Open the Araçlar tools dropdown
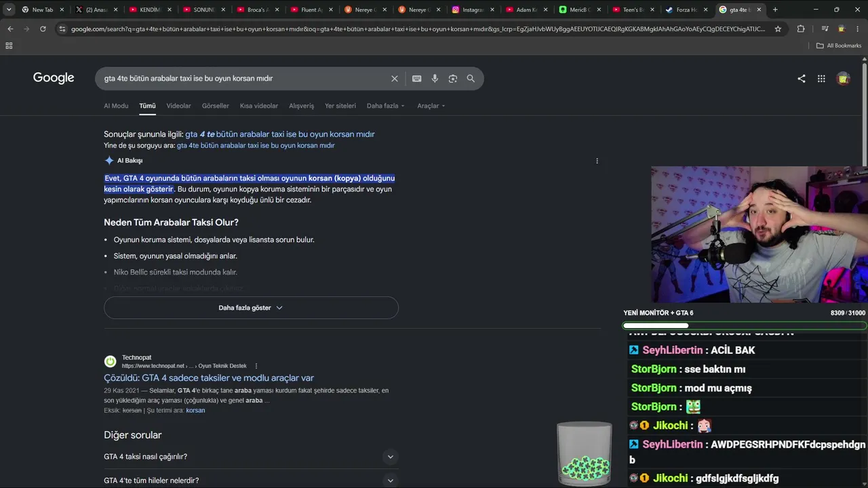This screenshot has height=488, width=868. pyautogui.click(x=431, y=106)
